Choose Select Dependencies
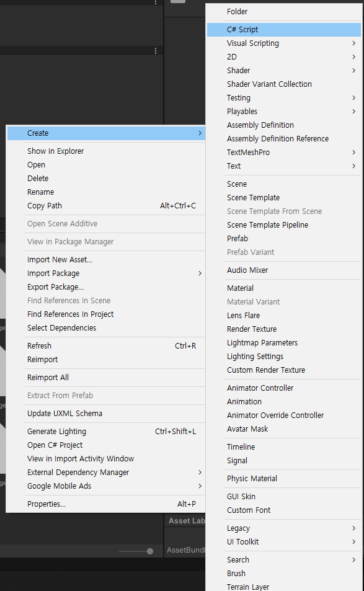 pos(106,327)
